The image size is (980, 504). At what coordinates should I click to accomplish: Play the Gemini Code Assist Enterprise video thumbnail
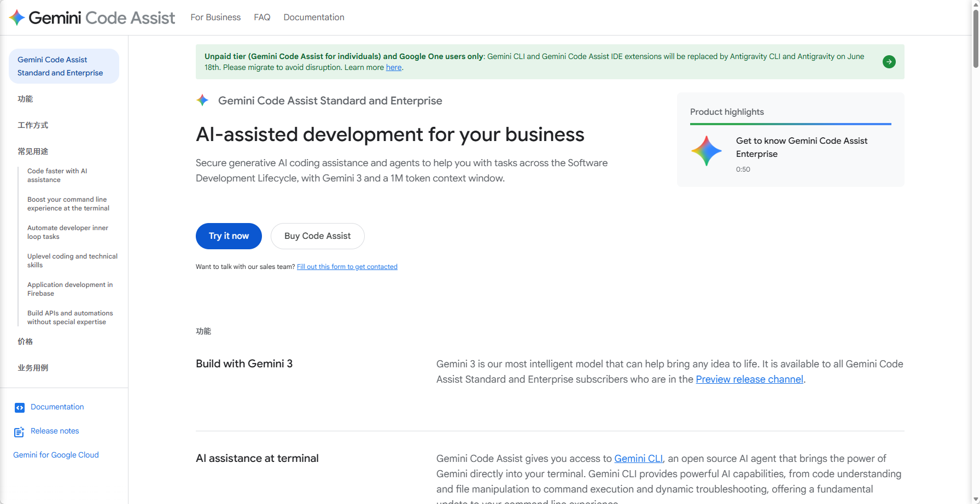pyautogui.click(x=707, y=151)
